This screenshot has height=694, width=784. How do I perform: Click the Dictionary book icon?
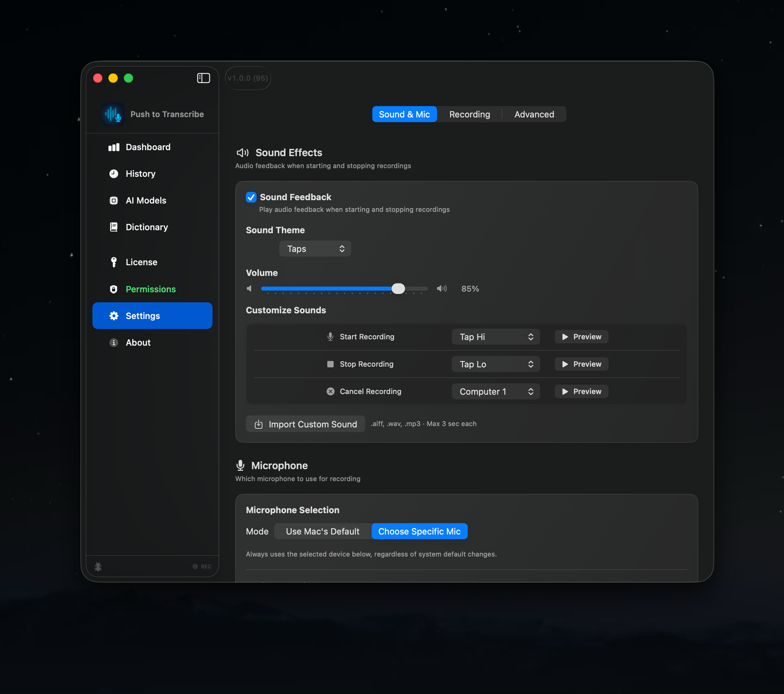point(113,227)
